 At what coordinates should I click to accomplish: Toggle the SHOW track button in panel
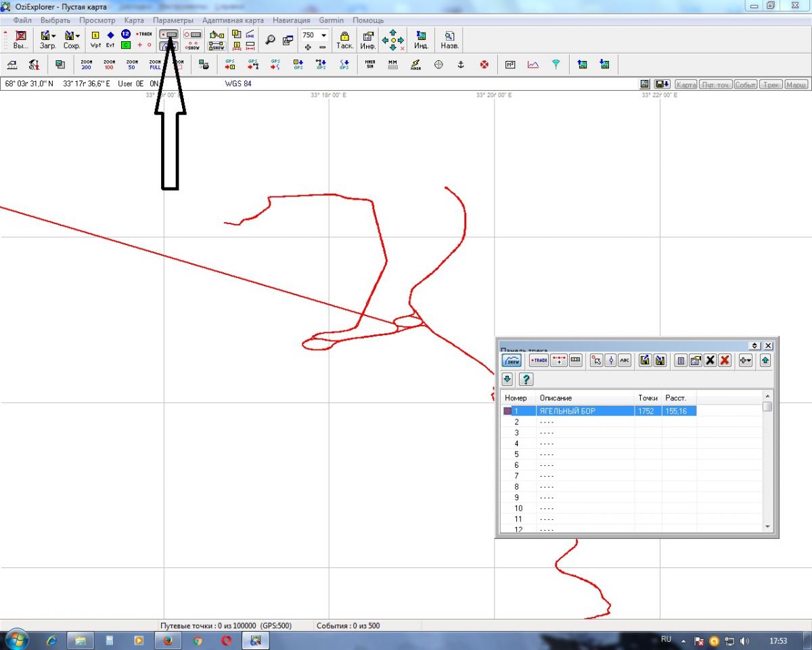coord(512,361)
